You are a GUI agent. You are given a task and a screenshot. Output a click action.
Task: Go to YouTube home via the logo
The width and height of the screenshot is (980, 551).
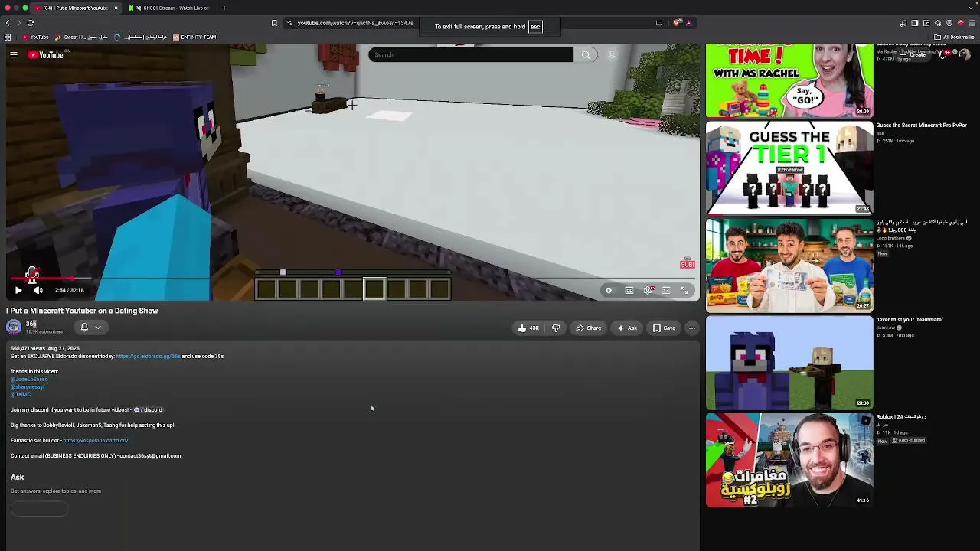click(x=46, y=54)
